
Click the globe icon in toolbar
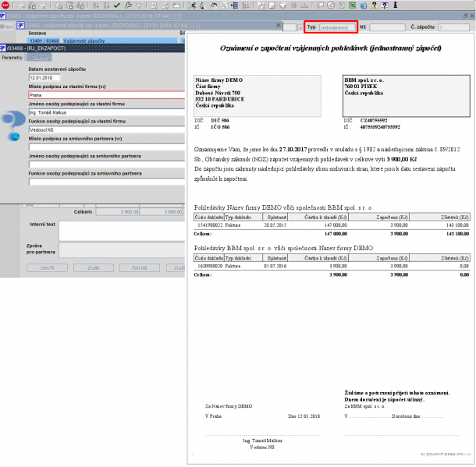tap(282, 5)
